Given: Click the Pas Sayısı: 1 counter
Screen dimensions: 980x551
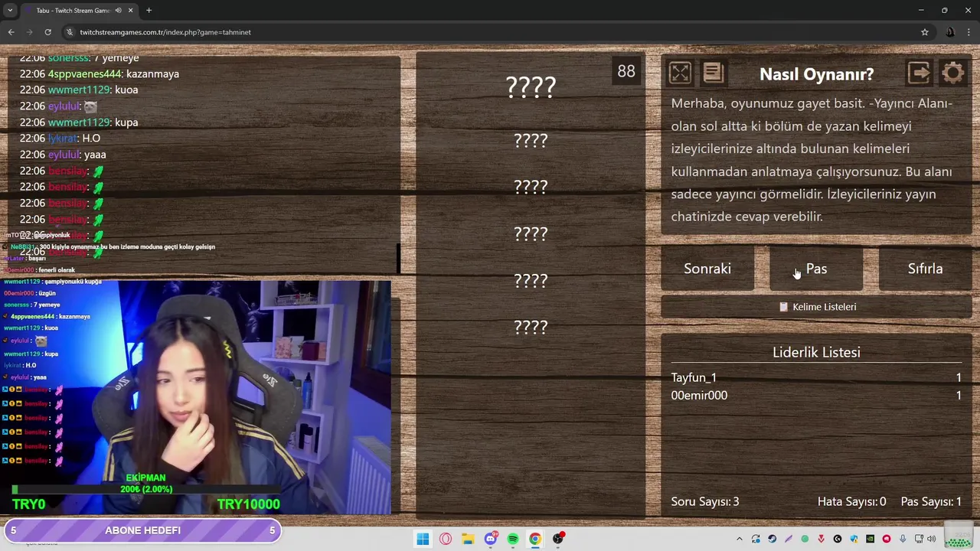Looking at the screenshot, I should tap(931, 501).
